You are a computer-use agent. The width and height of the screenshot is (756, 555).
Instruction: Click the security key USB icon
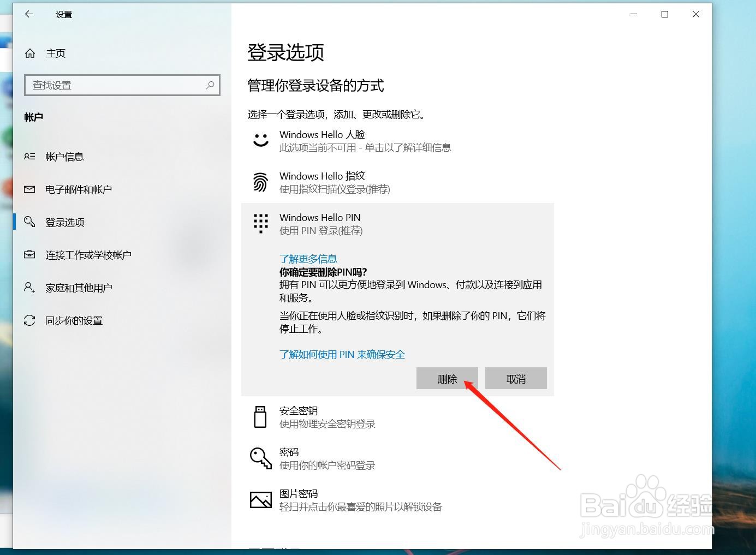point(260,416)
